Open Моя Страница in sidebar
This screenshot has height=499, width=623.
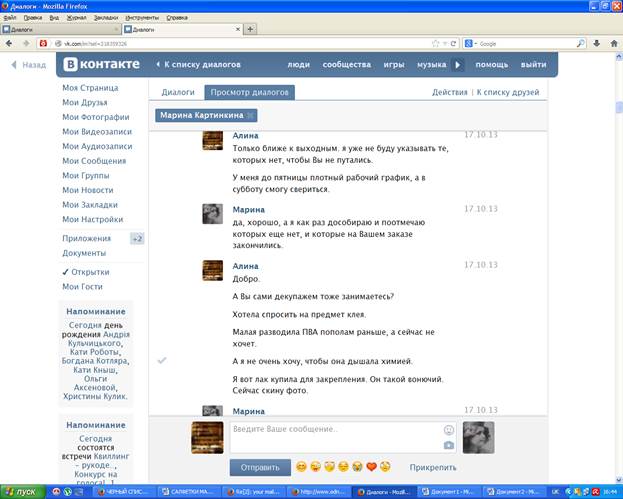click(x=90, y=88)
